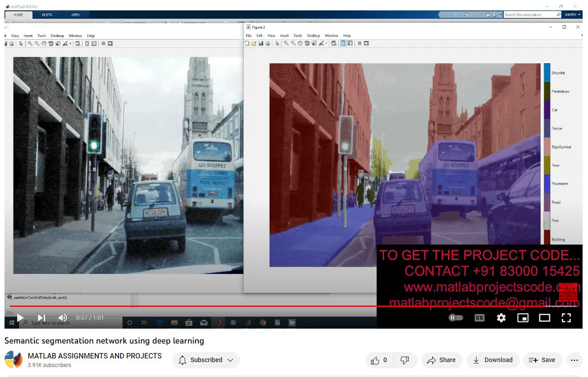Open Desktop menu in Figure 2
Image resolution: width=588 pixels, height=377 pixels.
pyautogui.click(x=313, y=36)
